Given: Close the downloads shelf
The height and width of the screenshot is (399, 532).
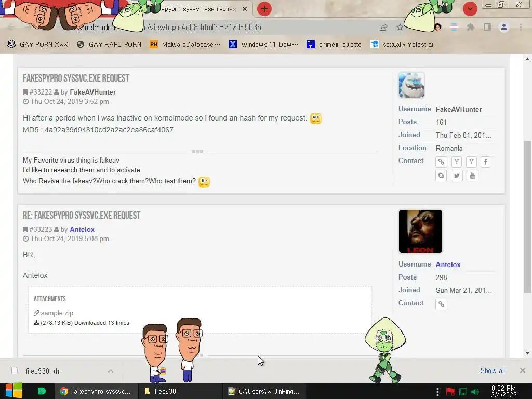Looking at the screenshot, I should pos(523,371).
